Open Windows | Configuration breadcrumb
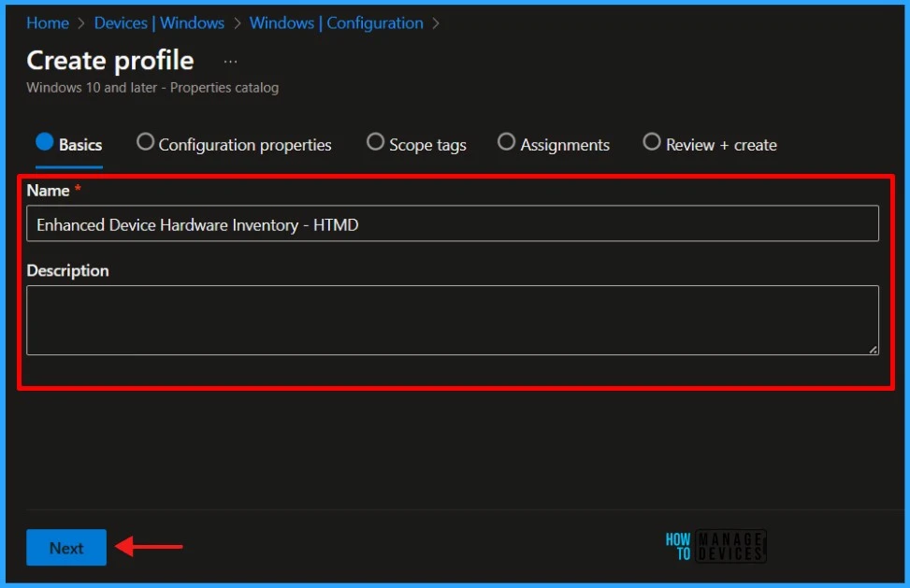This screenshot has width=910, height=588. click(336, 23)
